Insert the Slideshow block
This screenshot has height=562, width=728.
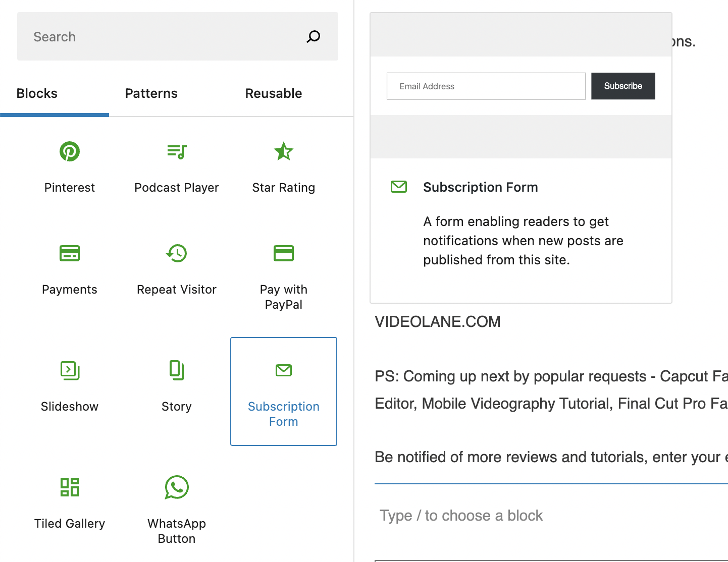pos(70,384)
